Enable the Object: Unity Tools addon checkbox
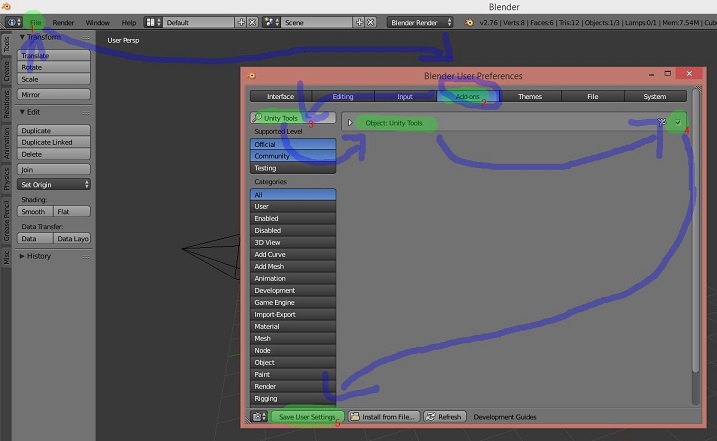 coord(678,122)
